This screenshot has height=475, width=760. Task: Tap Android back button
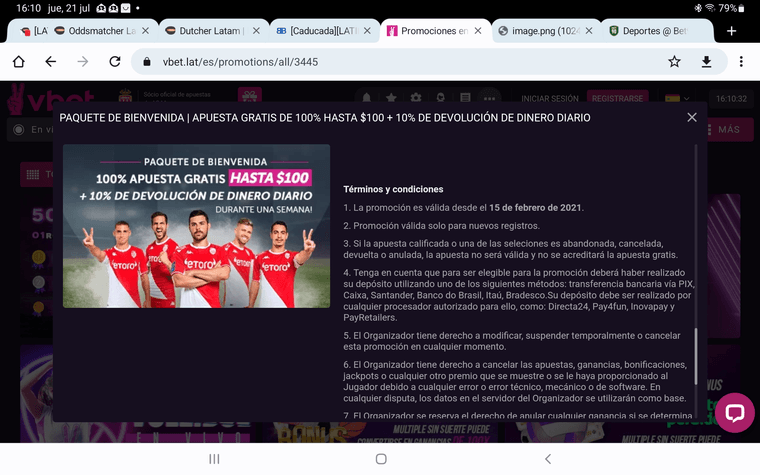click(x=548, y=459)
